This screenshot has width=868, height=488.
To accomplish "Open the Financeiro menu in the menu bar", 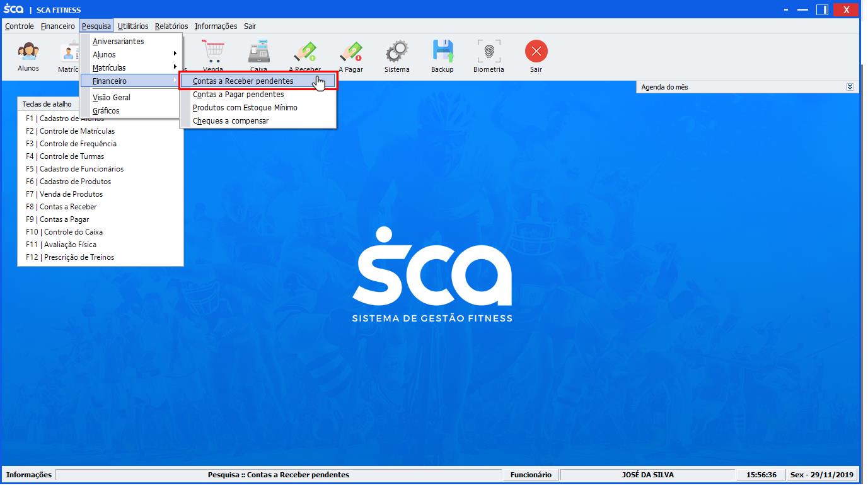I will coord(57,26).
